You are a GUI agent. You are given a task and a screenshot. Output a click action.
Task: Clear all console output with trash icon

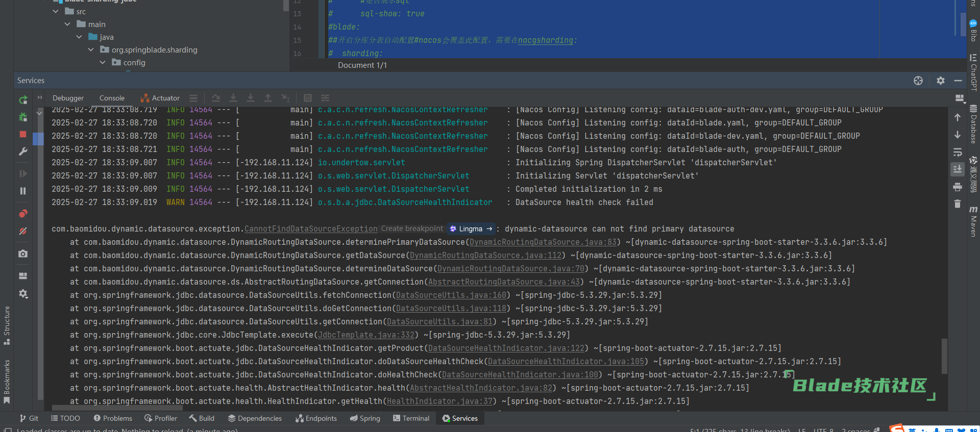point(958,204)
